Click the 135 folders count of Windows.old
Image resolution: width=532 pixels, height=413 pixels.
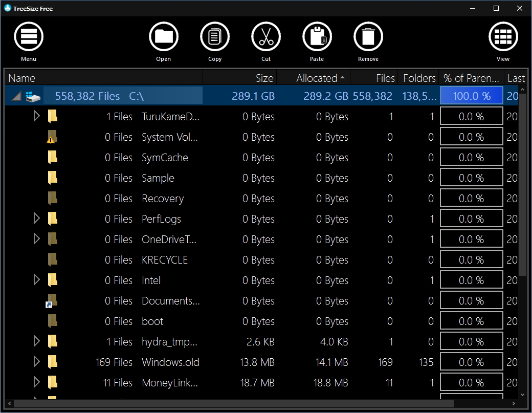pyautogui.click(x=426, y=362)
